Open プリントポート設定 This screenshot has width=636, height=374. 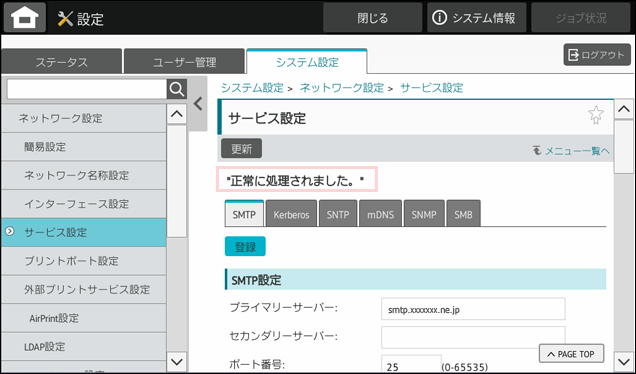click(x=84, y=261)
